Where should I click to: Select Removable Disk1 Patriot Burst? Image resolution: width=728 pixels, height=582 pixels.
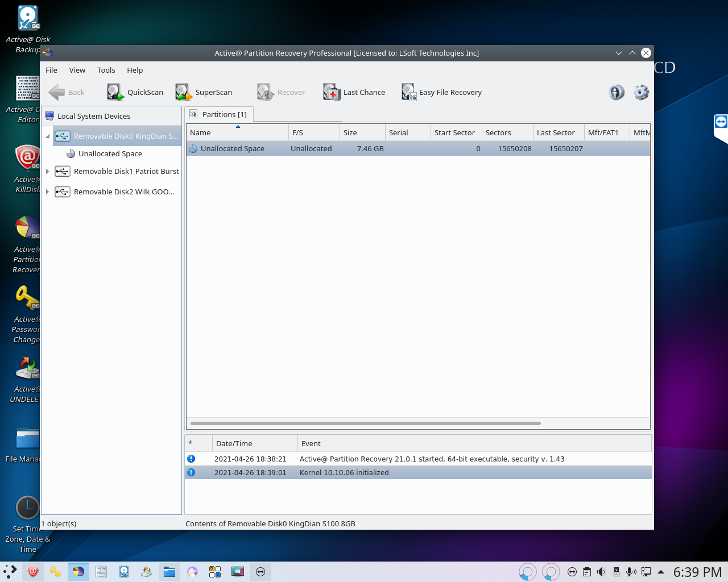pyautogui.click(x=117, y=171)
